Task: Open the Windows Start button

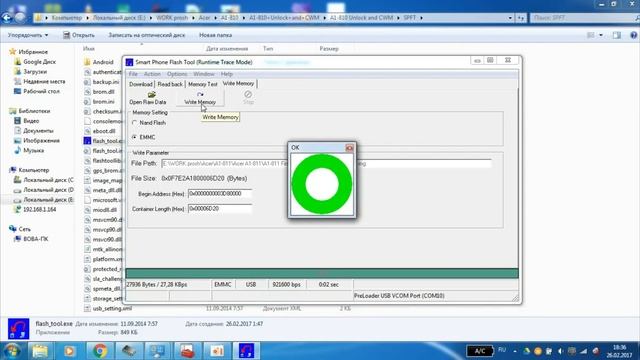Action: (11, 351)
